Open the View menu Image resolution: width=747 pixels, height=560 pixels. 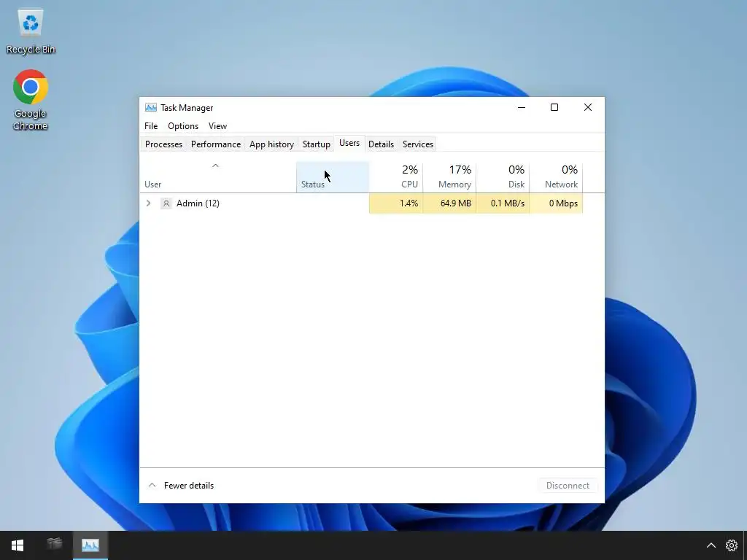(x=217, y=126)
